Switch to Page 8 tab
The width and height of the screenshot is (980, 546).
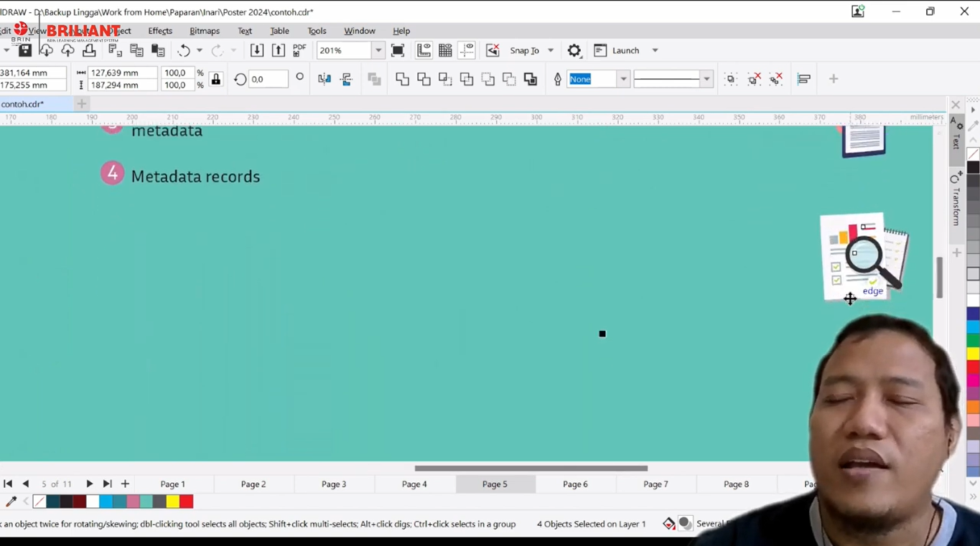tap(736, 484)
